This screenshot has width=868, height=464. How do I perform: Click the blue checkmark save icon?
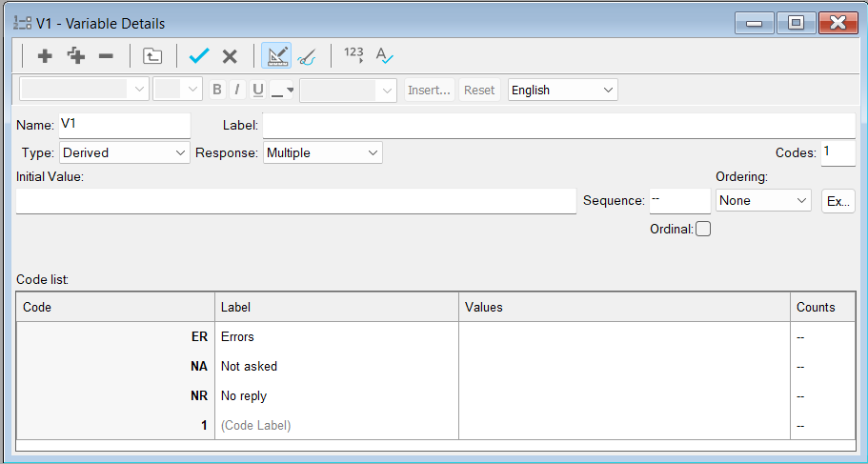tap(199, 55)
